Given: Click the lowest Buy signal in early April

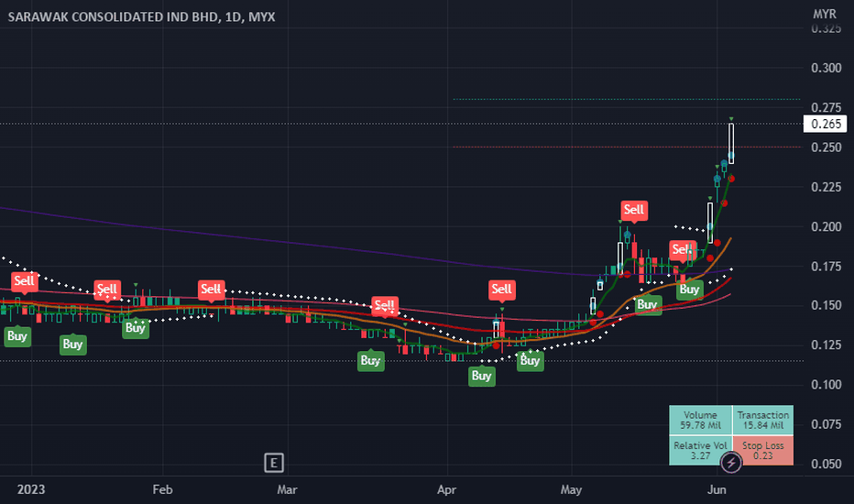Looking at the screenshot, I should pos(482,376).
